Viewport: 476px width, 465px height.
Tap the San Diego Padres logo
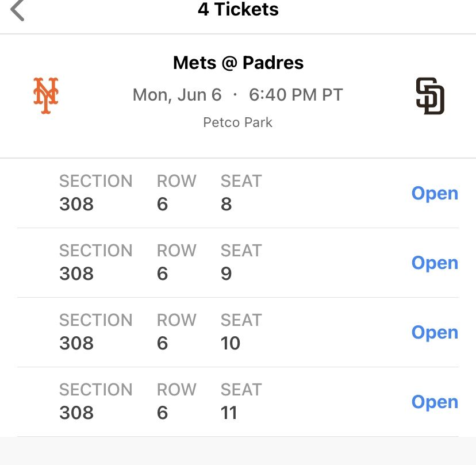(430, 96)
